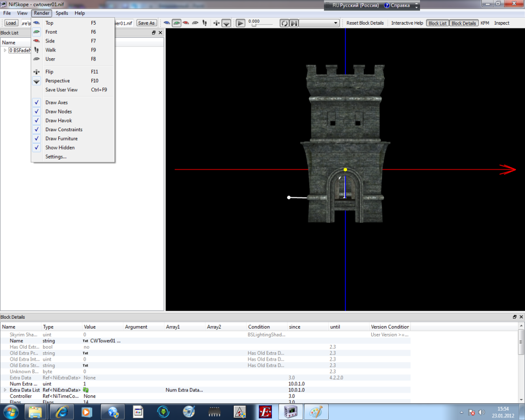Open the File menu
This screenshot has width=525, height=420.
pos(7,13)
